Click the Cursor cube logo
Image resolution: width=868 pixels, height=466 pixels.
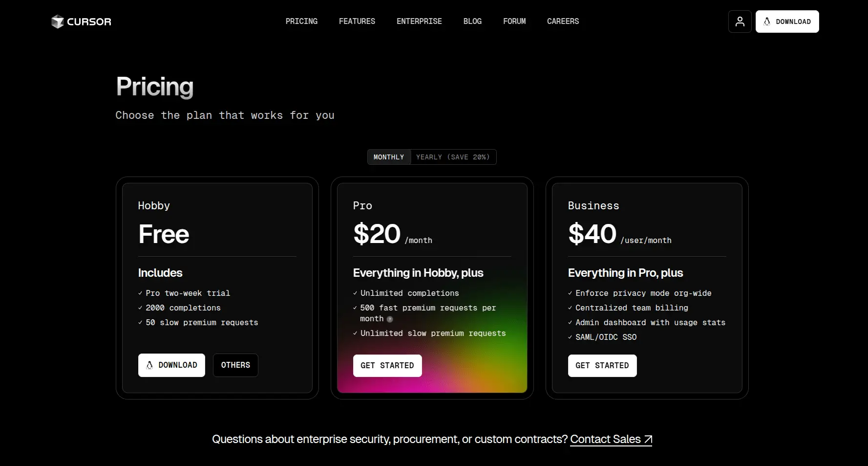58,22
